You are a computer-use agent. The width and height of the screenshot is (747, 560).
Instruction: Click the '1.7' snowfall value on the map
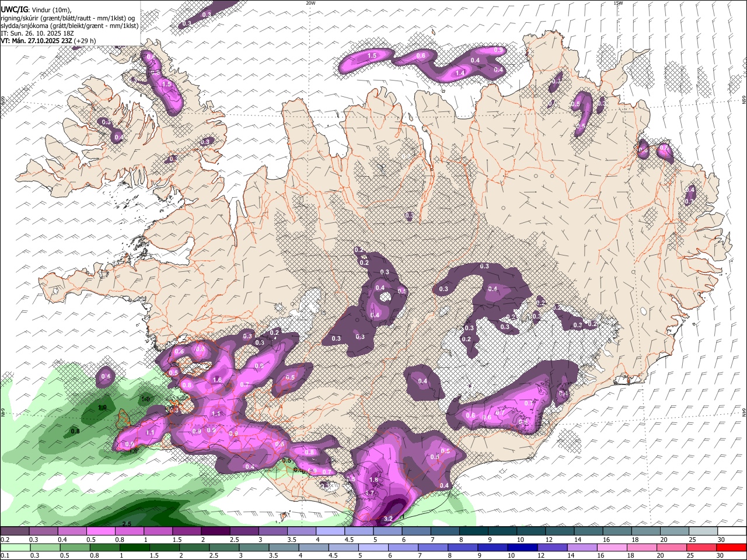(369, 494)
